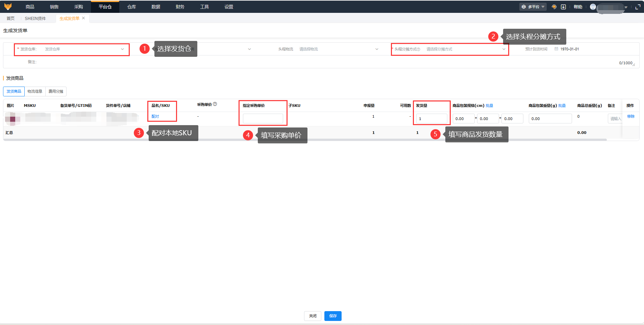Focus the second package dimension input
Image resolution: width=644 pixels, height=325 pixels.
488,119
